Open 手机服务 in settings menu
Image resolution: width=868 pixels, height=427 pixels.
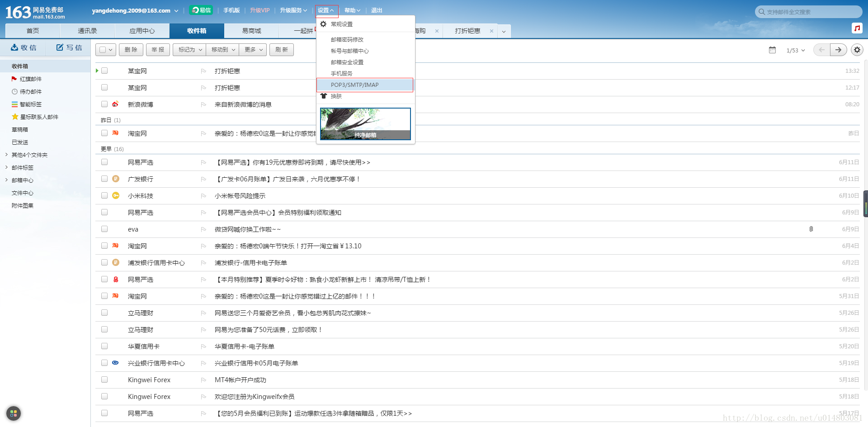[342, 74]
